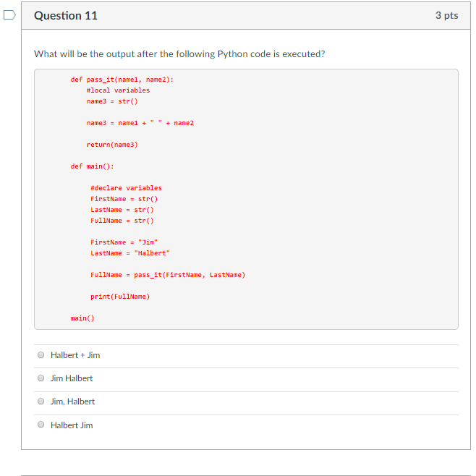This screenshot has height=476, width=476.
Task: Click the 'return(name3)' code line
Action: [112, 145]
